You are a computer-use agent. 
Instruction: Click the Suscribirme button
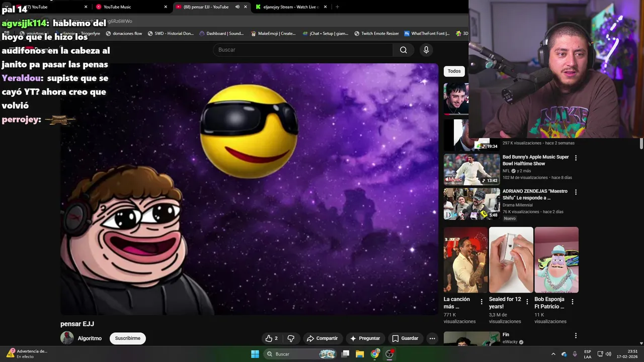tap(128, 338)
